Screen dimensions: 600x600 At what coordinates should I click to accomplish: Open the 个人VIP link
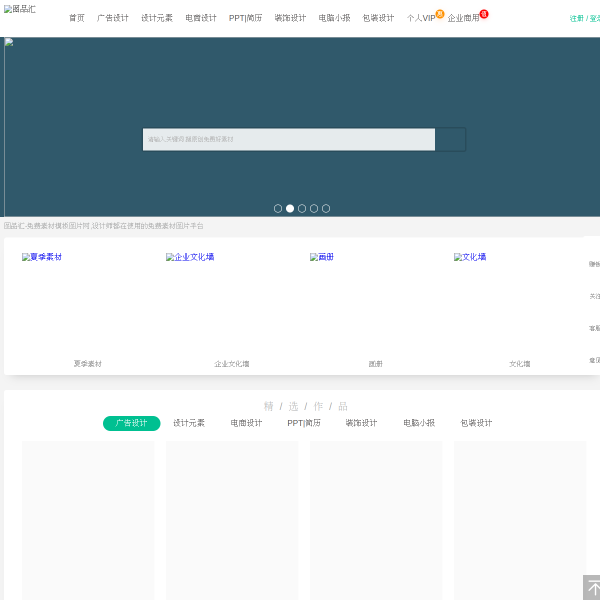click(421, 18)
